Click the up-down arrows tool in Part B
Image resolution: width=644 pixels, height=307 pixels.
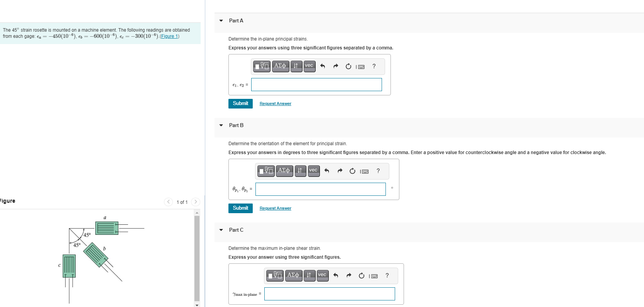click(x=300, y=171)
